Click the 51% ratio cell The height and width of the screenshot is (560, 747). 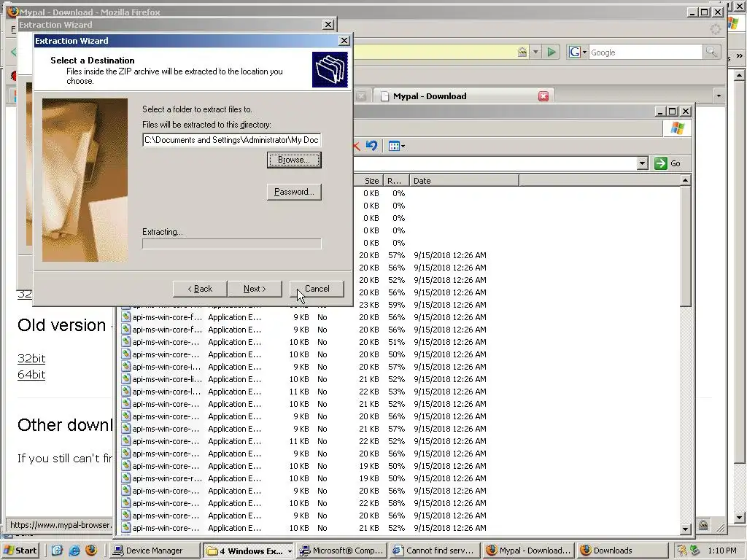click(x=396, y=342)
